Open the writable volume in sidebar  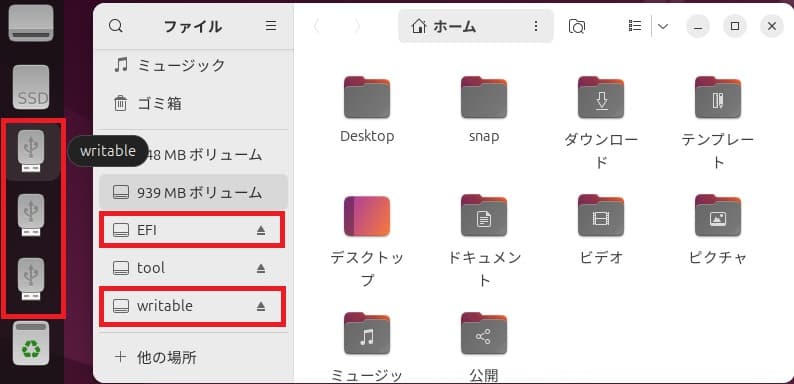point(192,306)
